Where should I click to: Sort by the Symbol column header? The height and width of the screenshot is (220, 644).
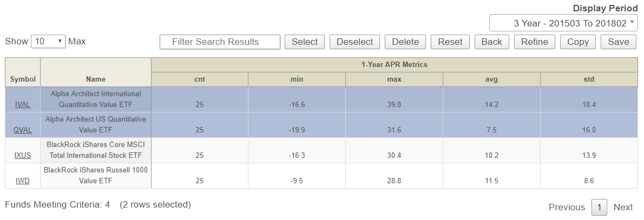(23, 79)
